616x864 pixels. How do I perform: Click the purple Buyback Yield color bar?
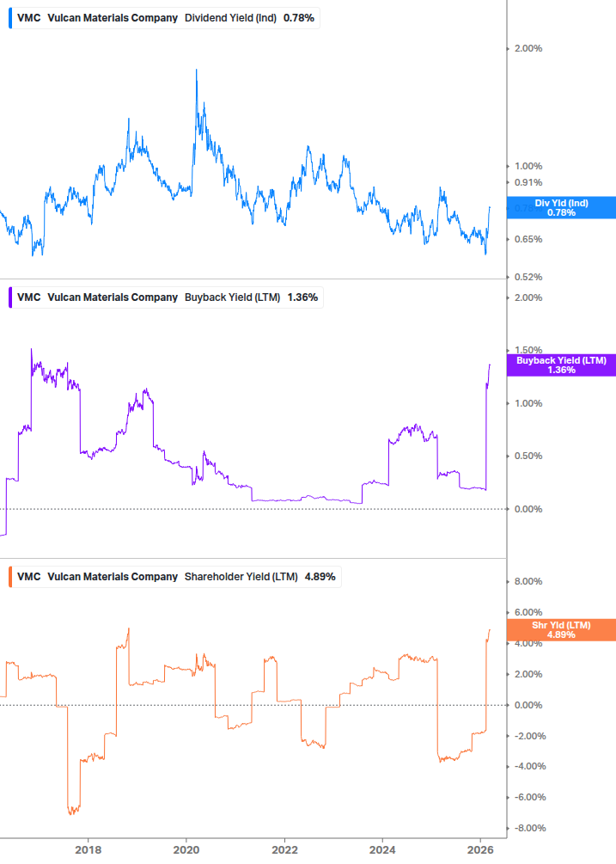(10, 297)
